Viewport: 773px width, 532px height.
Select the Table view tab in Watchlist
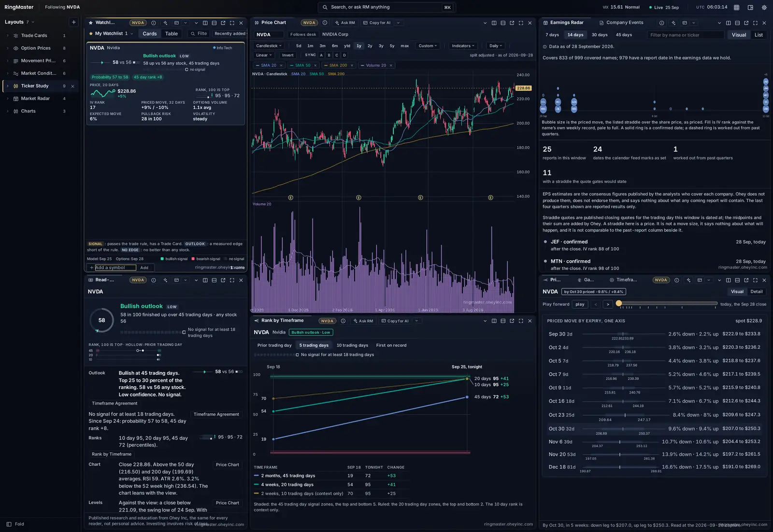172,34
